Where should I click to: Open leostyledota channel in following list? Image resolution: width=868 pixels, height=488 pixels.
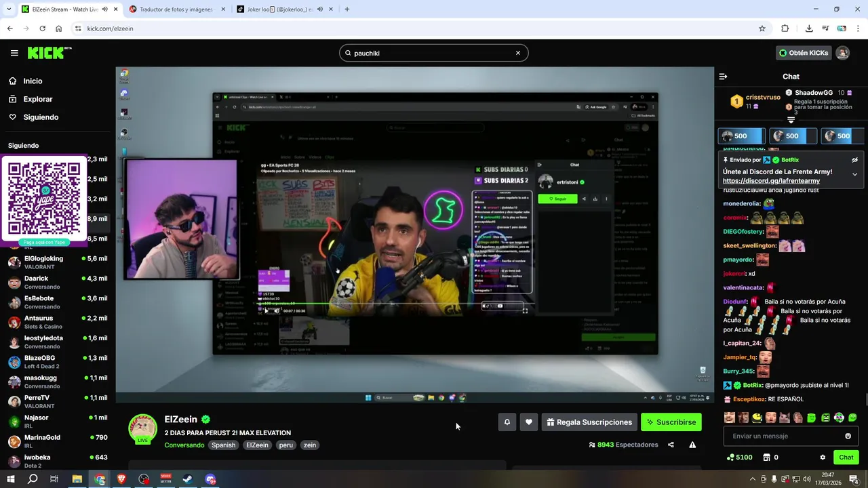pyautogui.click(x=58, y=342)
